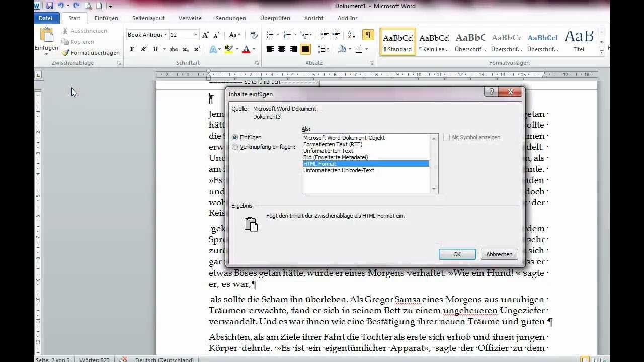Center align the paragraph
Screen dimensions: 644x362
click(282, 49)
